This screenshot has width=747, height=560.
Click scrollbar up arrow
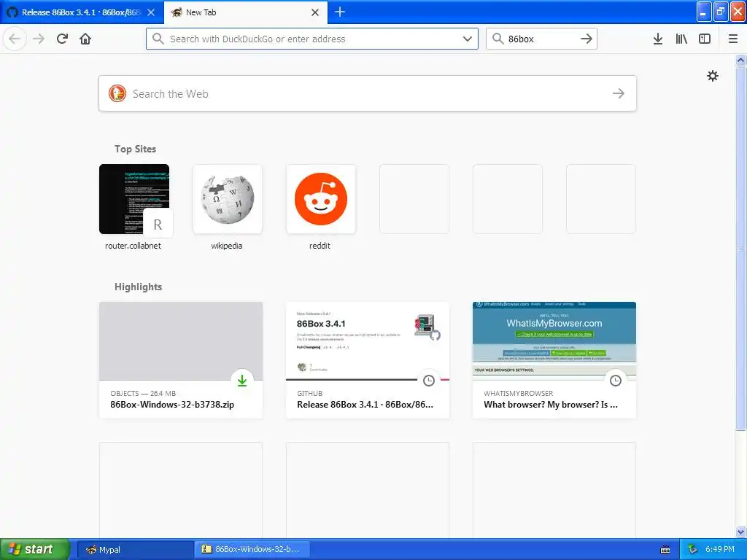point(741,60)
